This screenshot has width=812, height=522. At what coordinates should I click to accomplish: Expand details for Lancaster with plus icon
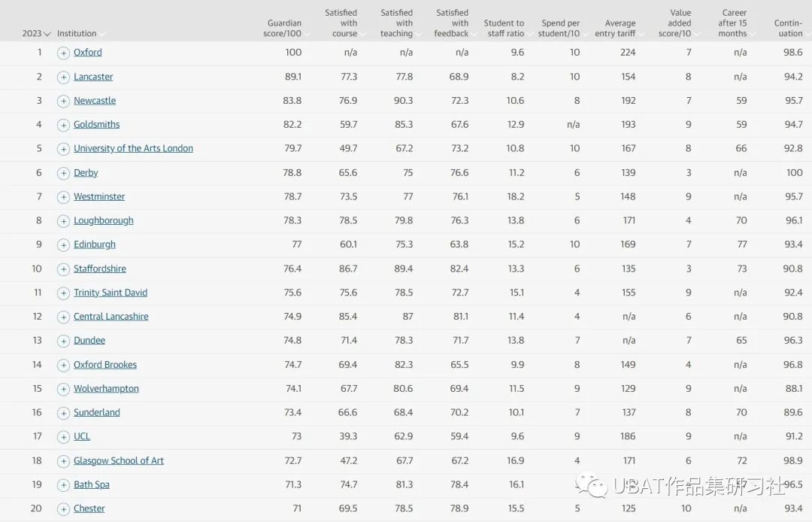click(x=63, y=77)
